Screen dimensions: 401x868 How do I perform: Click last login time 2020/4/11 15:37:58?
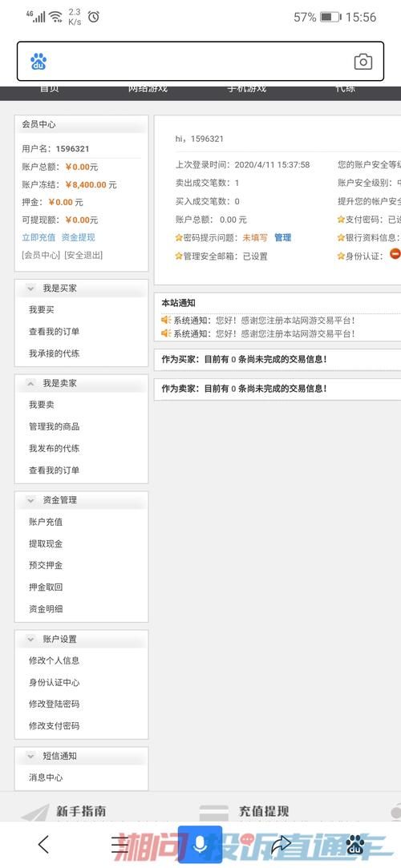tap(272, 164)
